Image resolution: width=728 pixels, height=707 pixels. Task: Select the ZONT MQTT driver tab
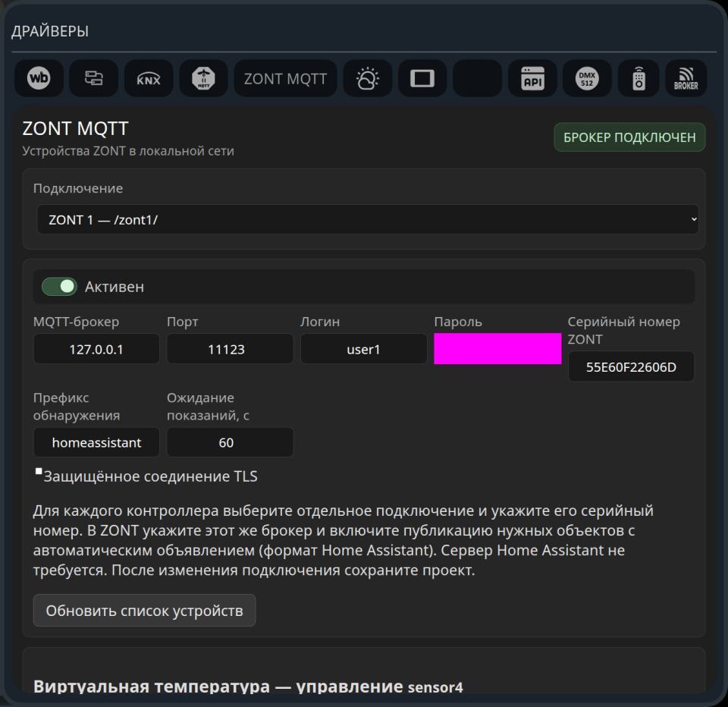pos(286,78)
